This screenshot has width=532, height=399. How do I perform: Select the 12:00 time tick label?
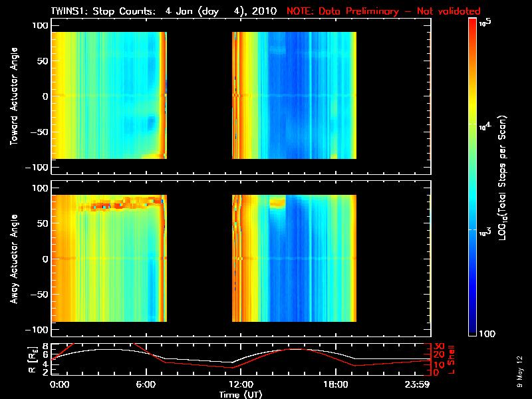point(240,384)
